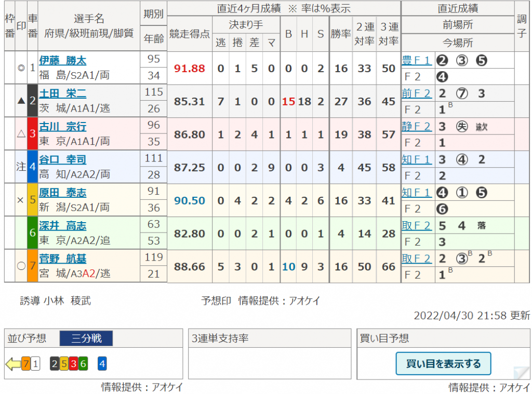
Task: Click red car number 3 cell
Action: (33, 134)
